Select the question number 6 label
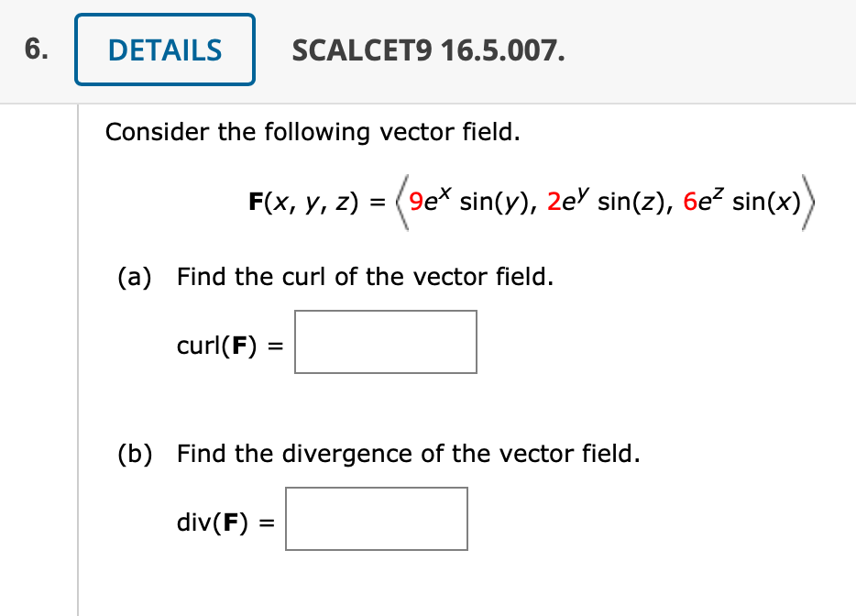The height and width of the screenshot is (616, 856). [x=35, y=49]
